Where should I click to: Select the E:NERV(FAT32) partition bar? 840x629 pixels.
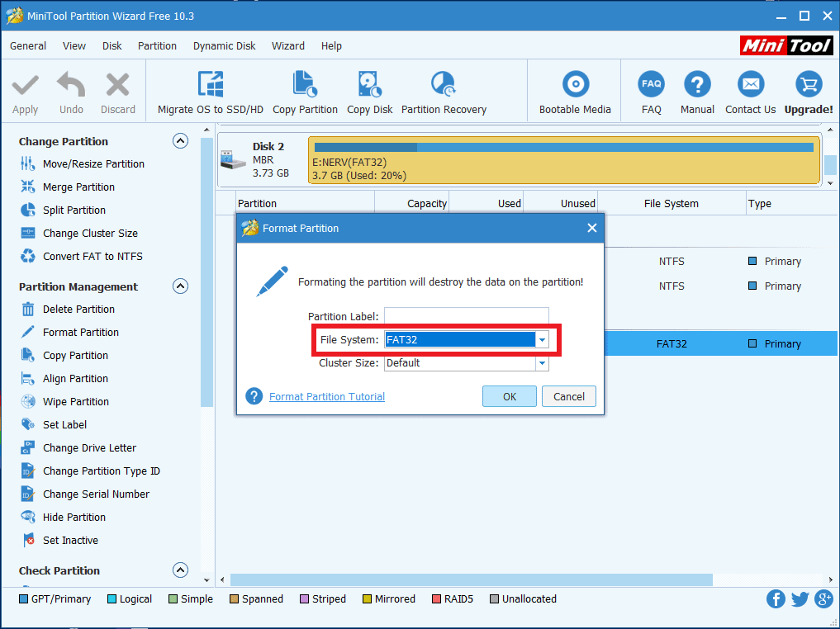click(564, 159)
